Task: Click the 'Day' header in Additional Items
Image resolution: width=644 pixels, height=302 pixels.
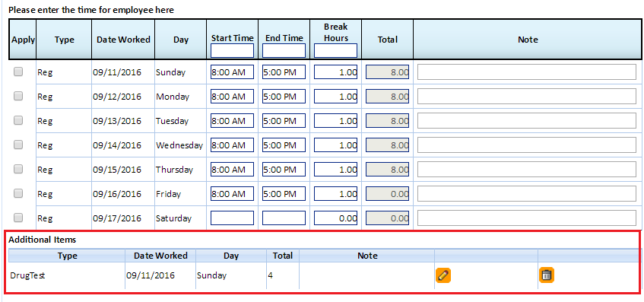Action: click(x=231, y=256)
